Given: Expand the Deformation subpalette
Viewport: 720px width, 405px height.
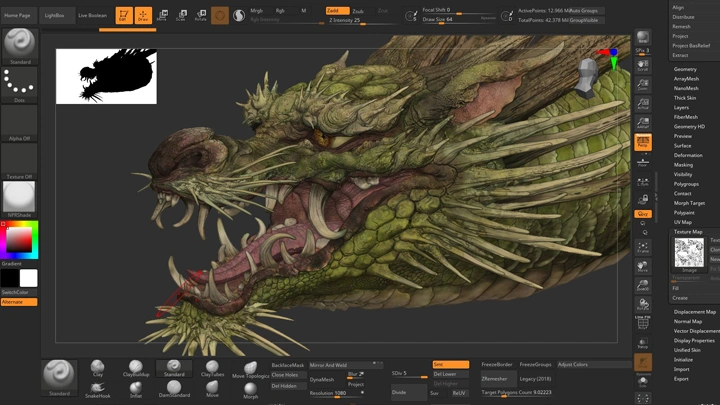Looking at the screenshot, I should [688, 155].
